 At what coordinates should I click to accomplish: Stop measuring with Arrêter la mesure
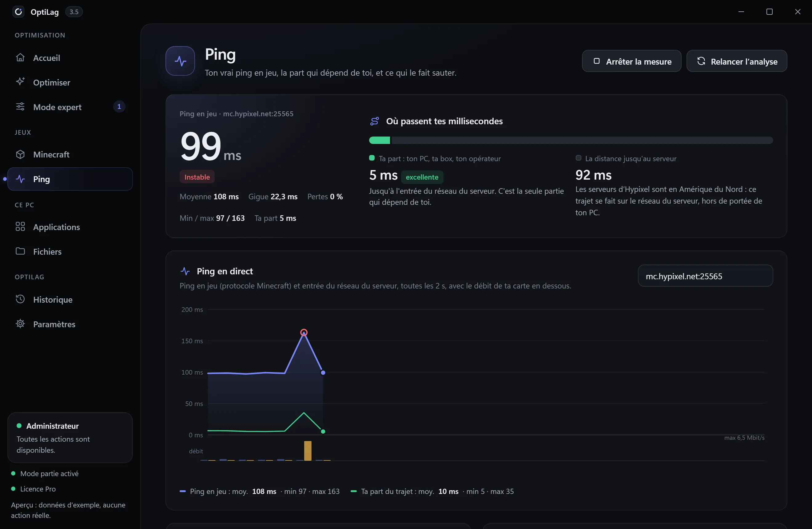[631, 61]
